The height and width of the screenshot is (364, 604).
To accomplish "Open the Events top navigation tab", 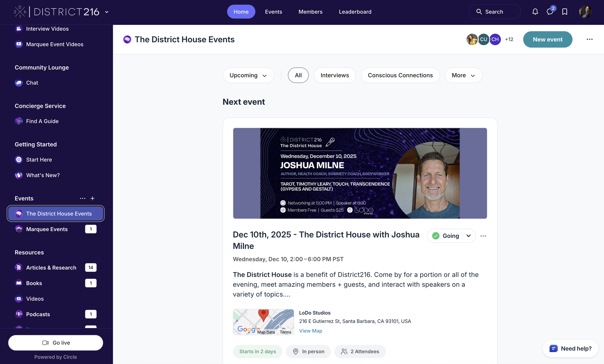I will [x=273, y=12].
